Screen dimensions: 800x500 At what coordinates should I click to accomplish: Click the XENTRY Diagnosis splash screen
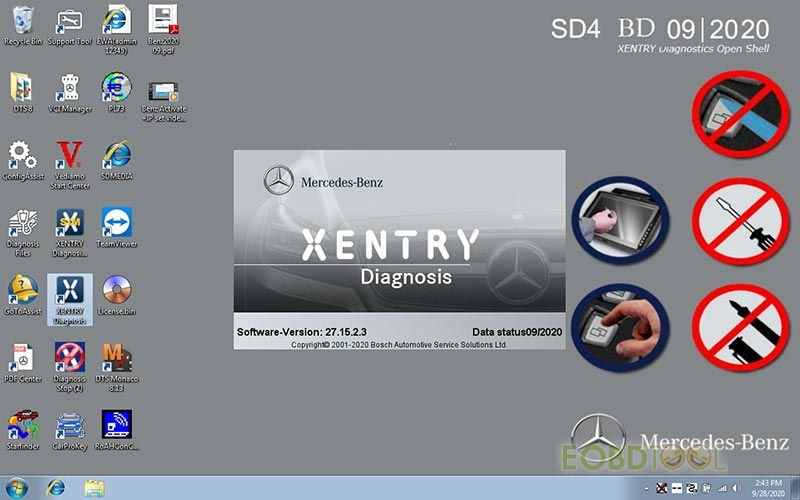click(x=399, y=249)
